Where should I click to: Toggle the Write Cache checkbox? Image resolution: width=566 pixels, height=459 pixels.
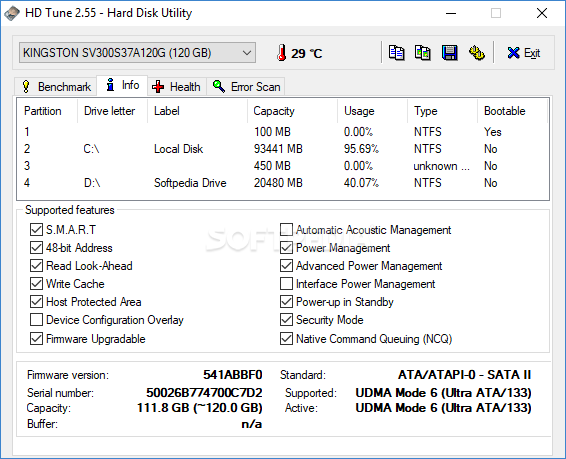36,284
